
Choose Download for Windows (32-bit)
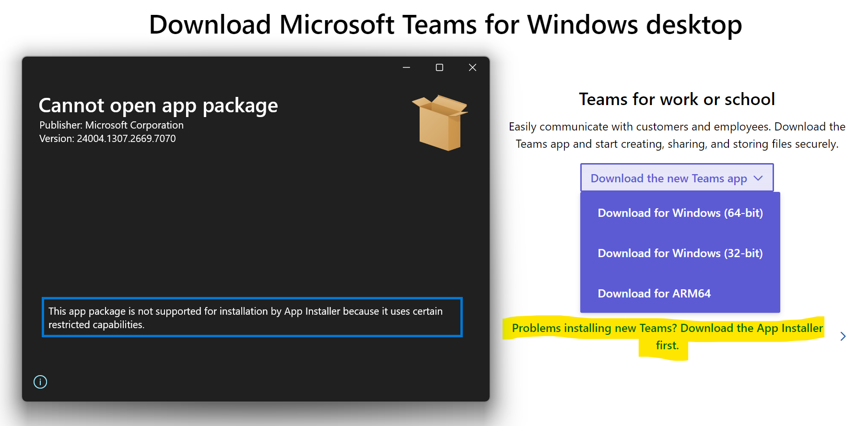coord(680,253)
